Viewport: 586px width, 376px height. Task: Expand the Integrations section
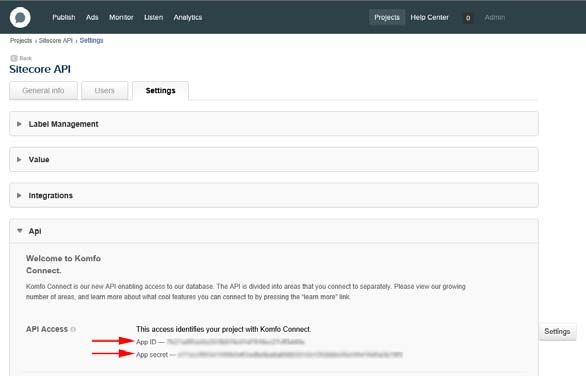[274, 195]
